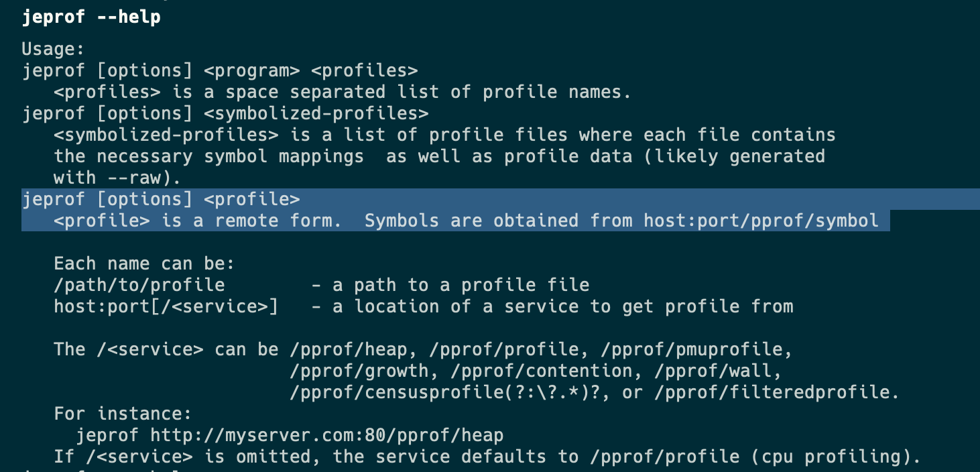Select the /pprof/filteredprofile service name
This screenshot has width=980, height=472.
tap(774, 392)
